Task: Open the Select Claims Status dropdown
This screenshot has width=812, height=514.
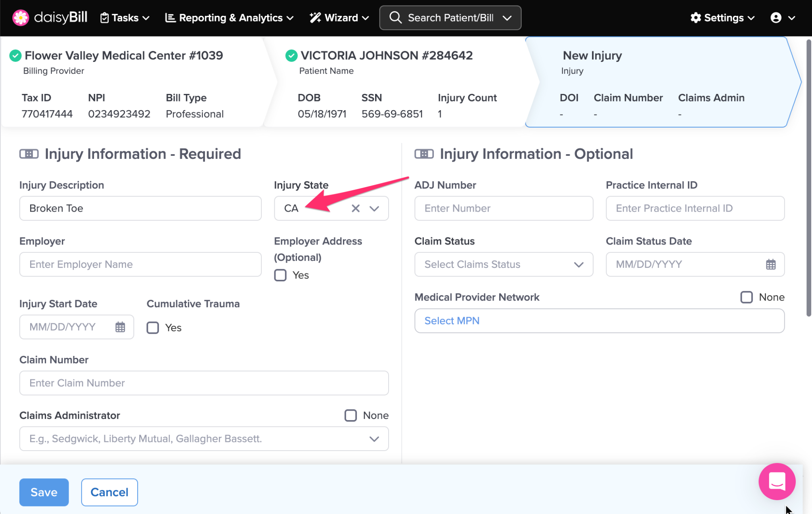Action: click(x=504, y=264)
